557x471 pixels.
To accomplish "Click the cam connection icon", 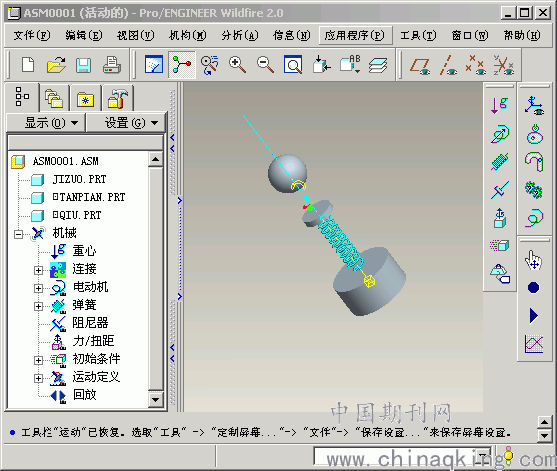I will [x=534, y=134].
